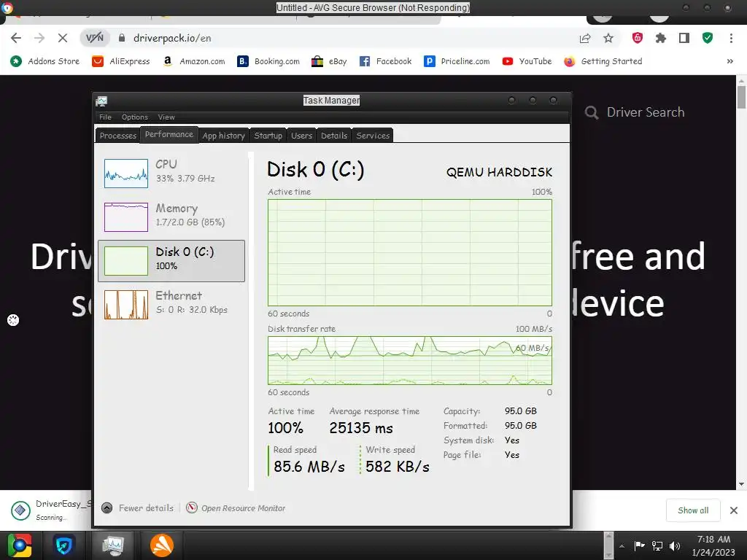Click the page vertical scrollbar thumb

[741, 98]
